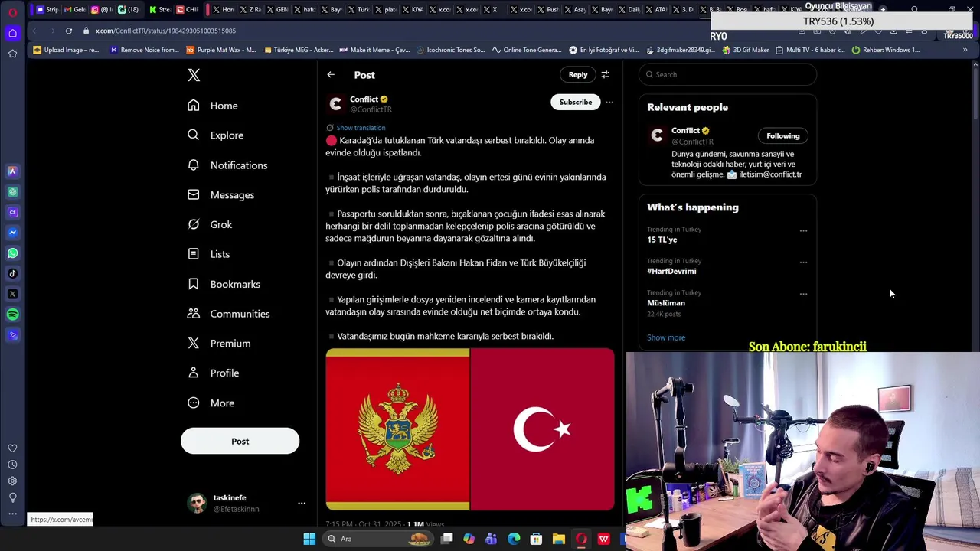
Task: Open the Montenegro flag image
Action: point(397,429)
